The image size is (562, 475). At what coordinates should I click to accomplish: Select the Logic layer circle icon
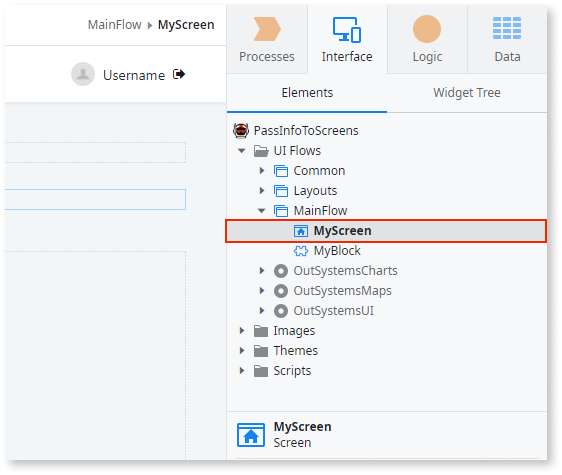coord(427,29)
